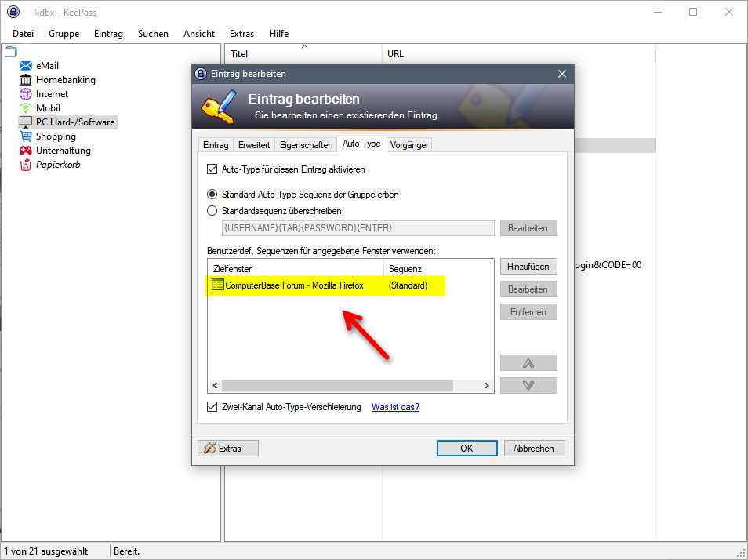Image resolution: width=748 pixels, height=560 pixels.
Task: Click the Internet globe icon
Action: click(x=26, y=94)
